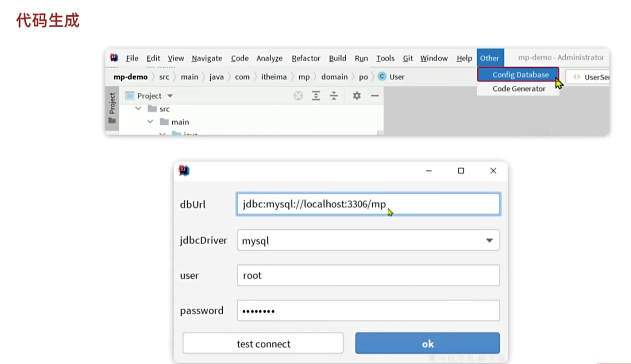The height and width of the screenshot is (364, 631).
Task: Open the Analyze menu
Action: (269, 58)
